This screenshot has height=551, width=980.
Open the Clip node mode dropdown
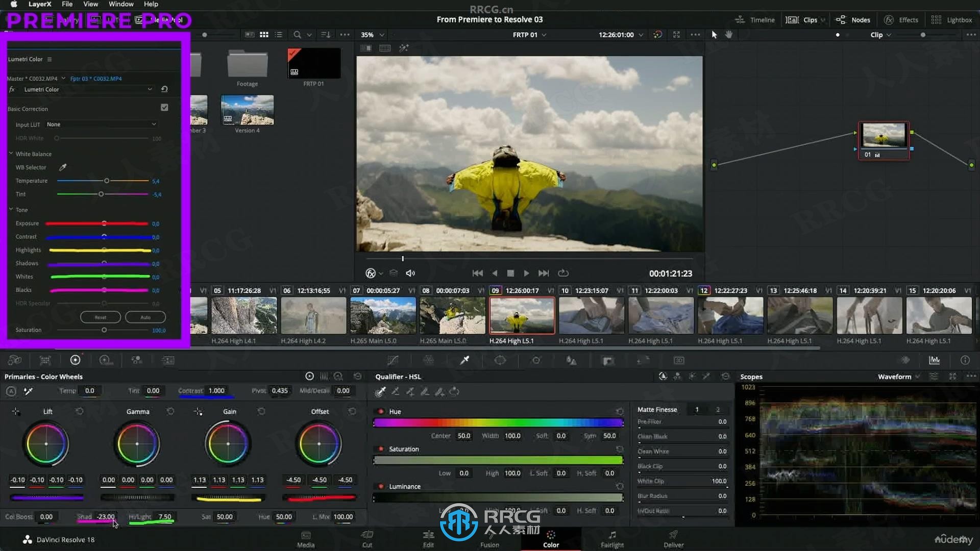pyautogui.click(x=880, y=35)
